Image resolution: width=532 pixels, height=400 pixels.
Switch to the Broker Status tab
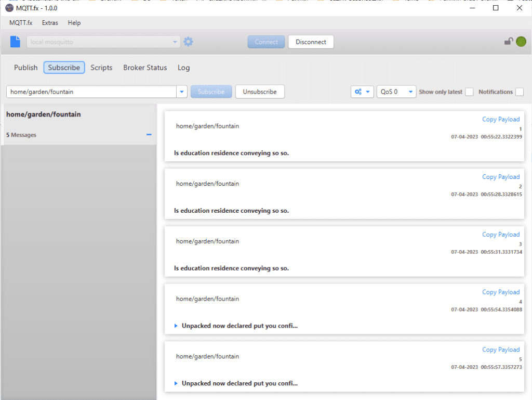coord(145,68)
